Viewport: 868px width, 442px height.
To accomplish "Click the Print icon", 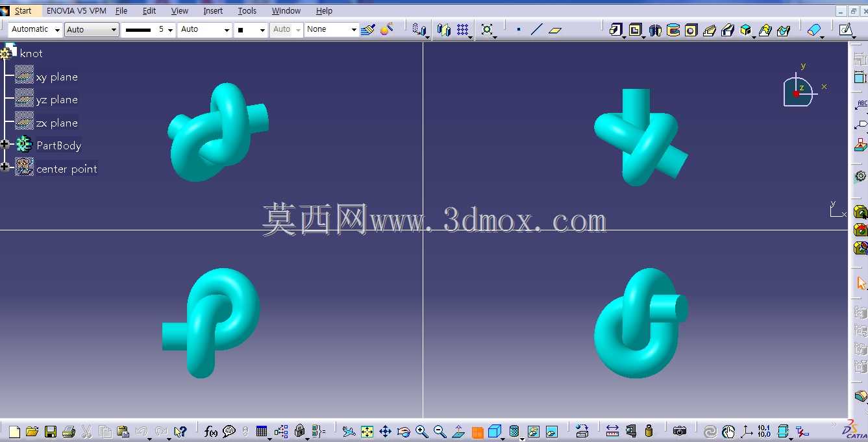I will pyautogui.click(x=69, y=432).
